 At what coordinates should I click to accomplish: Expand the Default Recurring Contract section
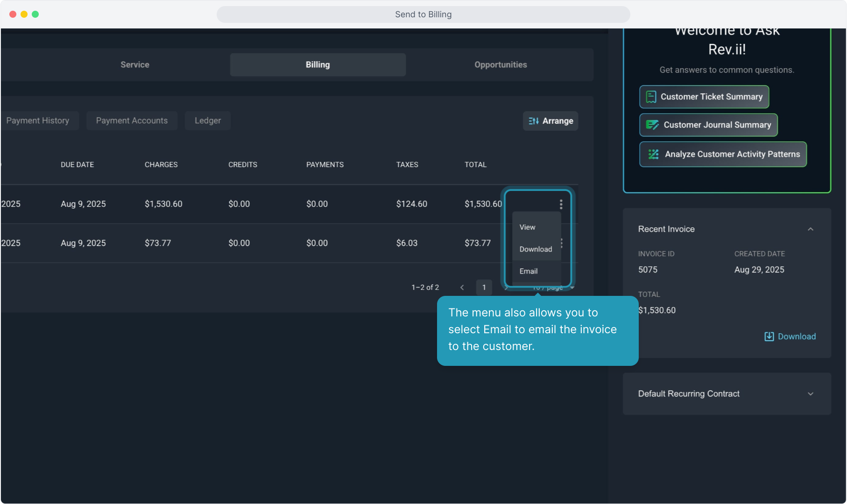(x=810, y=394)
